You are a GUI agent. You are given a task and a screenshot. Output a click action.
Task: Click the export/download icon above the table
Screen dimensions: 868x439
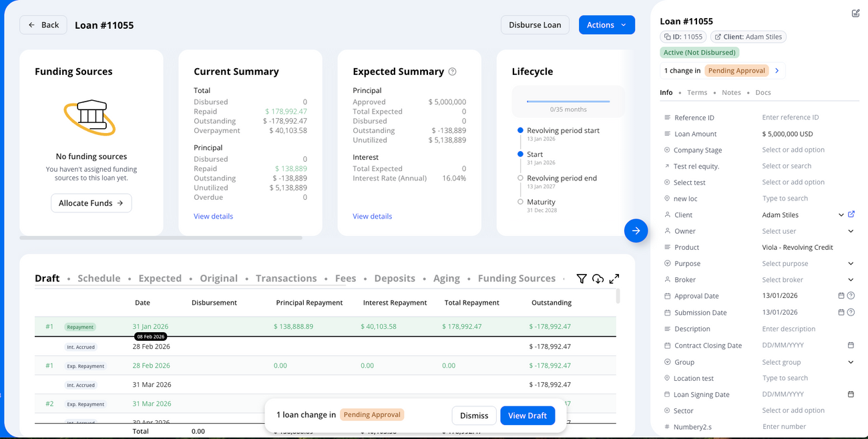pyautogui.click(x=598, y=279)
